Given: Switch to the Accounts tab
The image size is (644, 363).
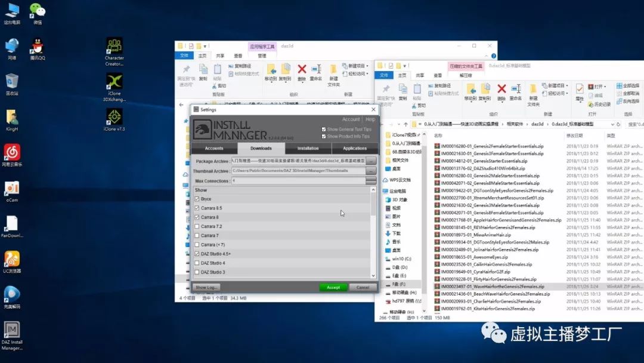Looking at the screenshot, I should 214,149.
